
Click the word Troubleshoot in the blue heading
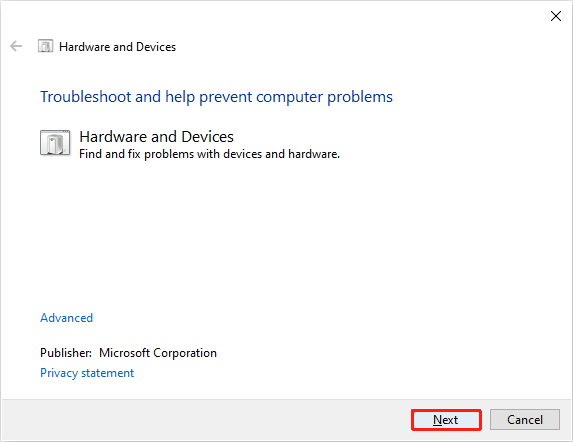(86, 97)
